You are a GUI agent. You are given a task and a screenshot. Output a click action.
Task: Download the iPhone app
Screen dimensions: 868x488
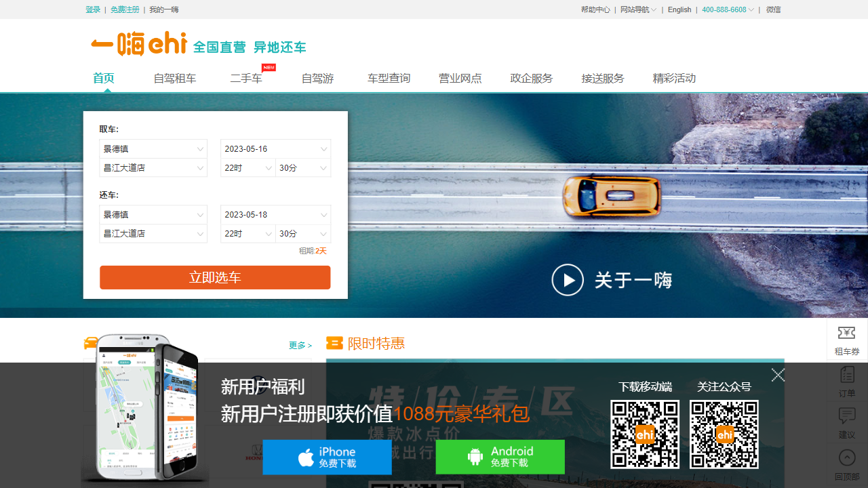[327, 457]
